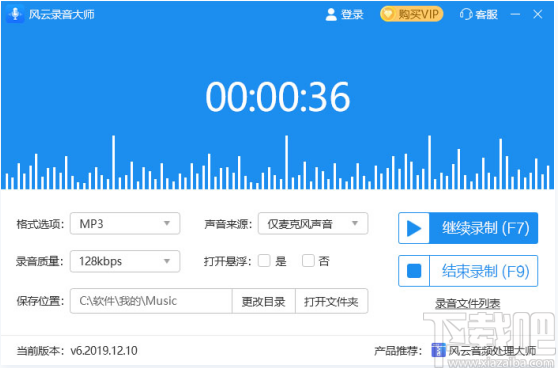Viewport: 558px width, 368px height.
Task: Open 客服 customer service
Action: click(x=478, y=15)
